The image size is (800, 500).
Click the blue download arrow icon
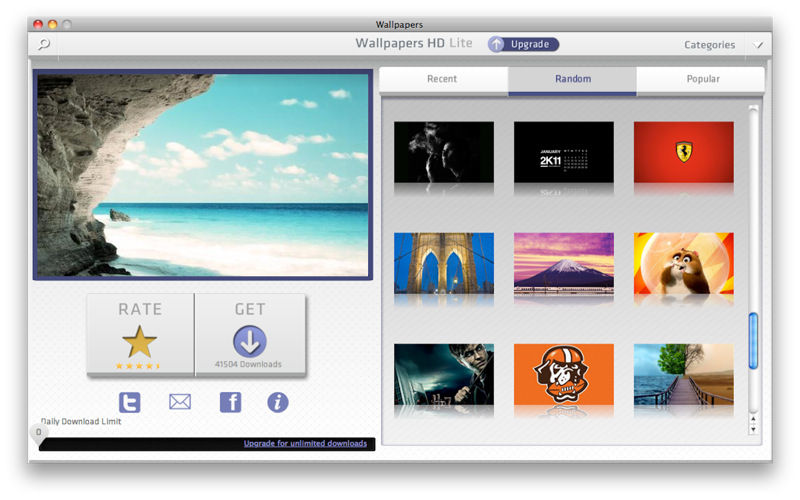click(x=249, y=341)
